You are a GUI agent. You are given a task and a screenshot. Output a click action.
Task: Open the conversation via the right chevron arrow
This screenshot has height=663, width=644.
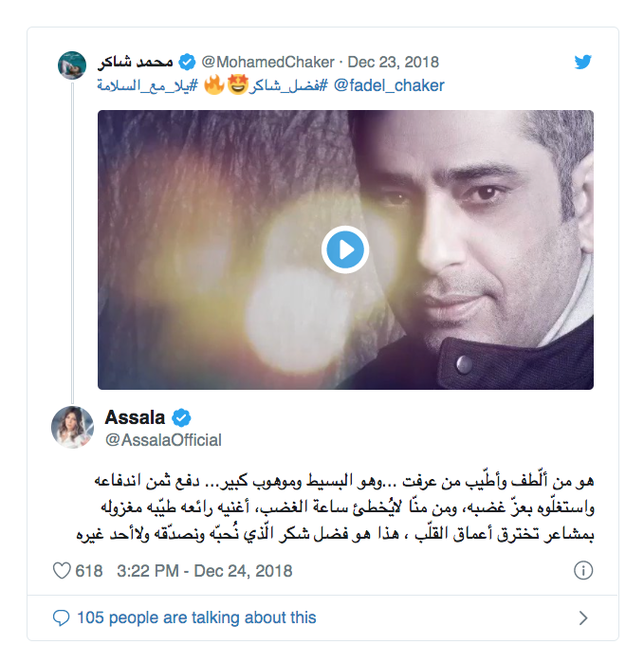583,617
